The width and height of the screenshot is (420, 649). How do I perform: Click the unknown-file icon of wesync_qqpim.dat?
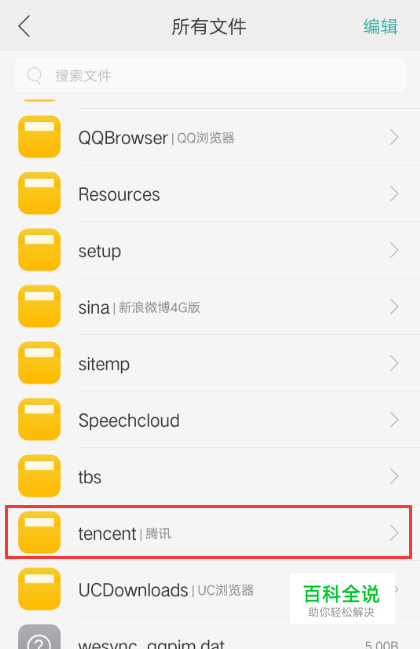(39, 637)
